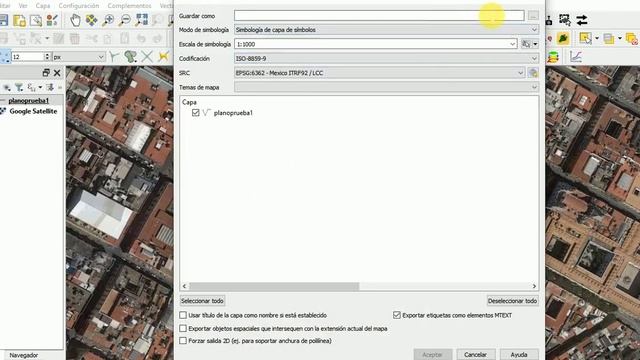Click the Cancelar button
The height and width of the screenshot is (360, 640).
(x=476, y=354)
